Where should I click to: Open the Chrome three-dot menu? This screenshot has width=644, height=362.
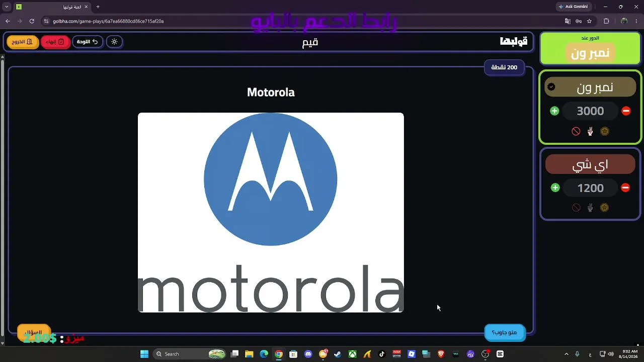click(x=637, y=21)
